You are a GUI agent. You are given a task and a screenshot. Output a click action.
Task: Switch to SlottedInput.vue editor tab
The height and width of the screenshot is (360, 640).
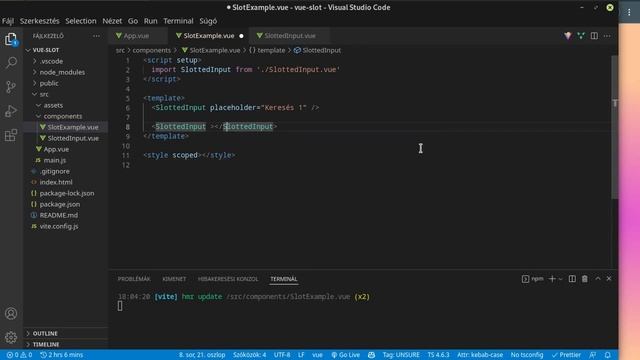(x=290, y=36)
